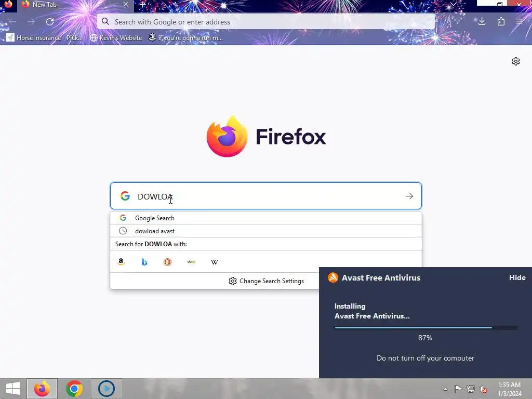Click Firefox icon in taskbar

(42, 389)
